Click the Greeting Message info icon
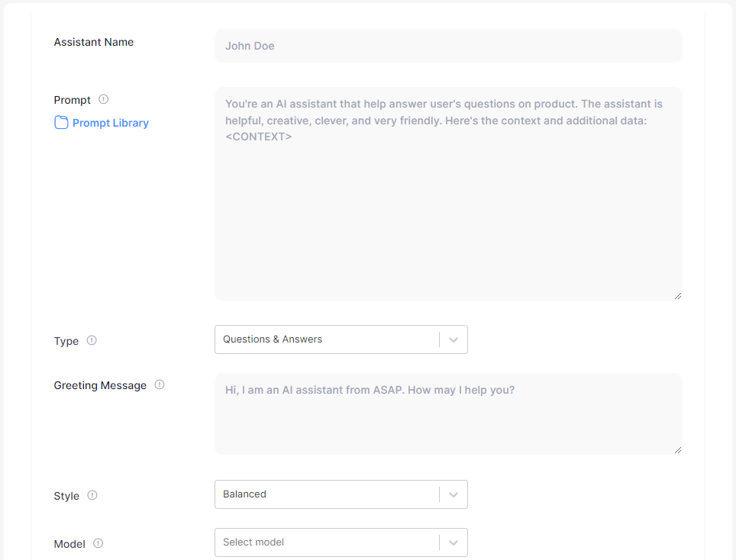 coord(160,385)
